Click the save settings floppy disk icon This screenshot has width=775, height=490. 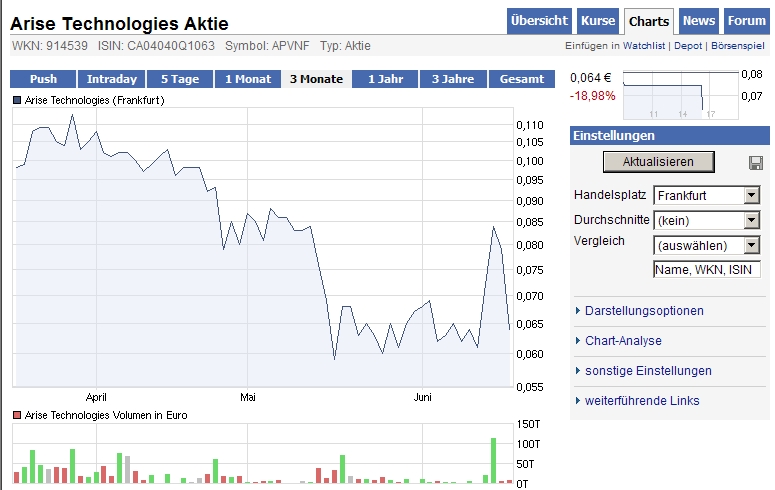(x=756, y=163)
